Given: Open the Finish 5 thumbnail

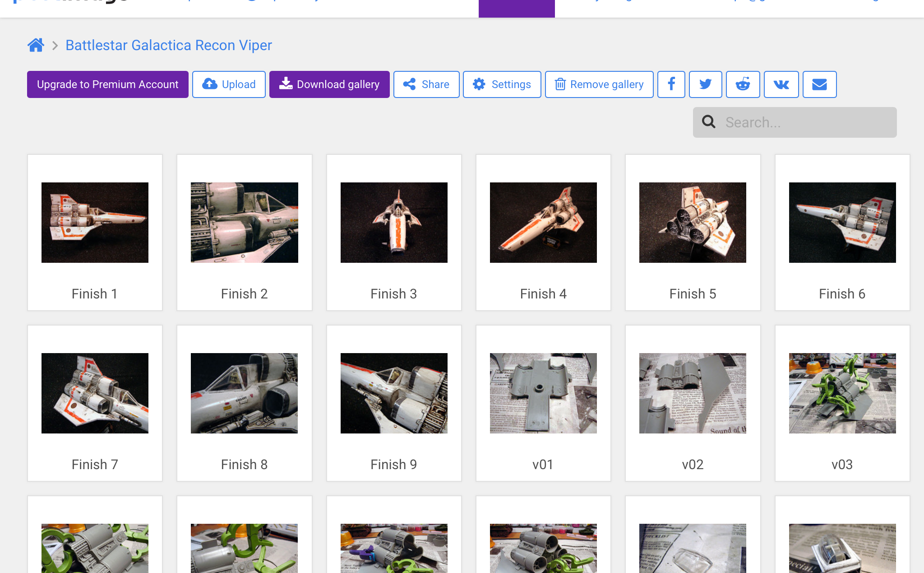Looking at the screenshot, I should click(693, 223).
